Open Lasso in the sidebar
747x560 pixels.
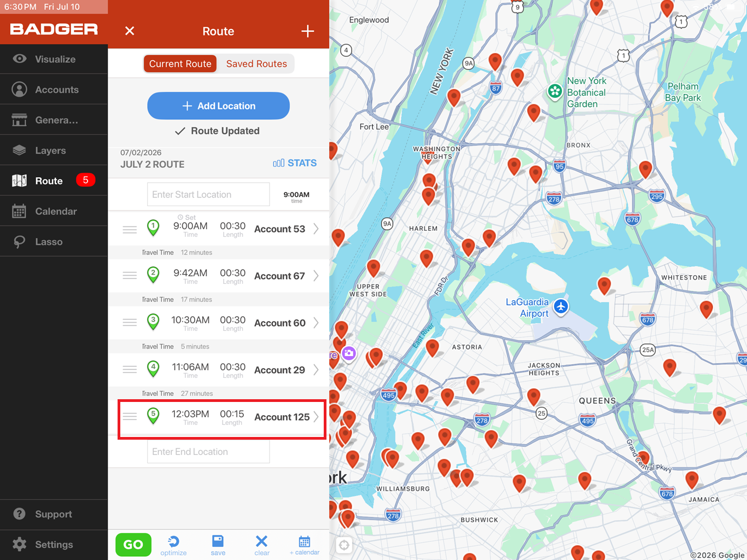click(54, 242)
